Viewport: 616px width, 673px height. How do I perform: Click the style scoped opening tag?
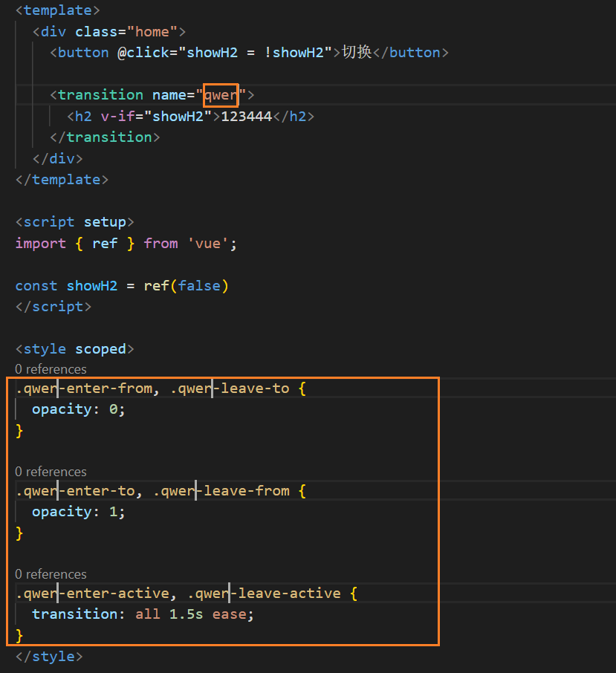click(75, 349)
